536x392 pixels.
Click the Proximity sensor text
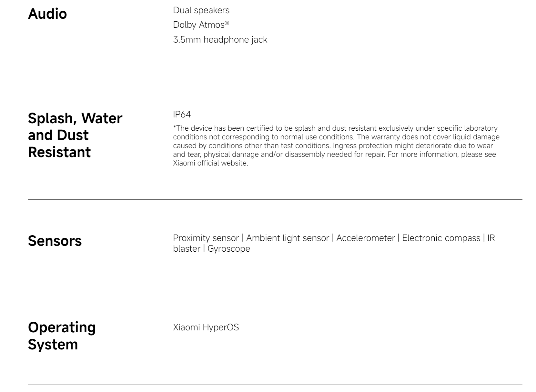(206, 238)
